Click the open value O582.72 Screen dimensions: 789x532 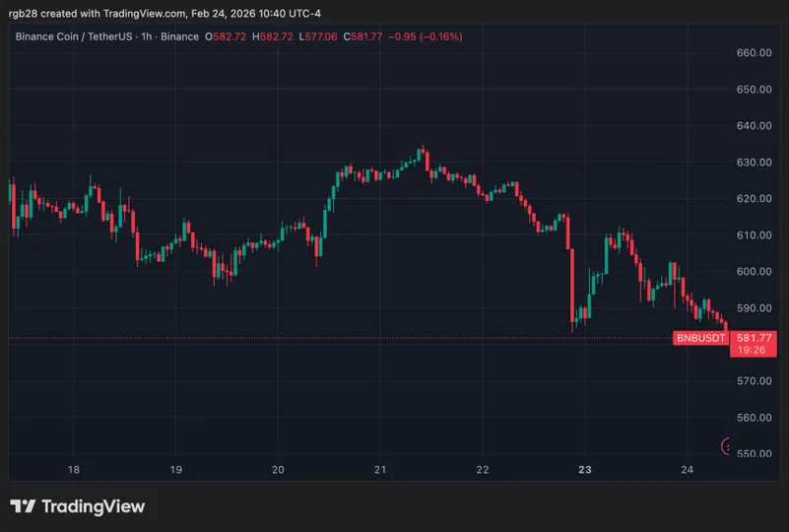[x=226, y=36]
